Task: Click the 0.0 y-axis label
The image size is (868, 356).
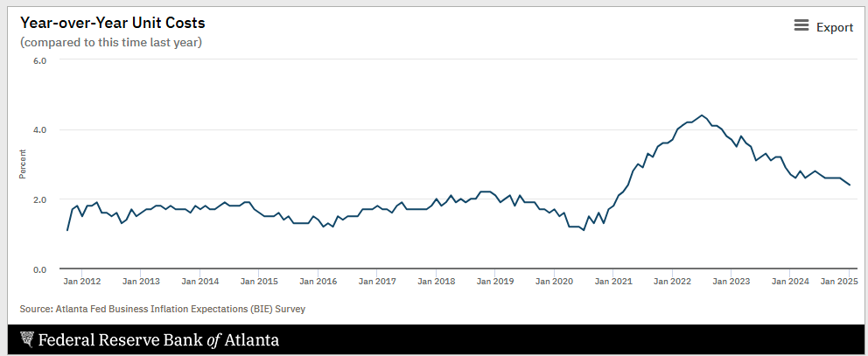Action: (38, 269)
